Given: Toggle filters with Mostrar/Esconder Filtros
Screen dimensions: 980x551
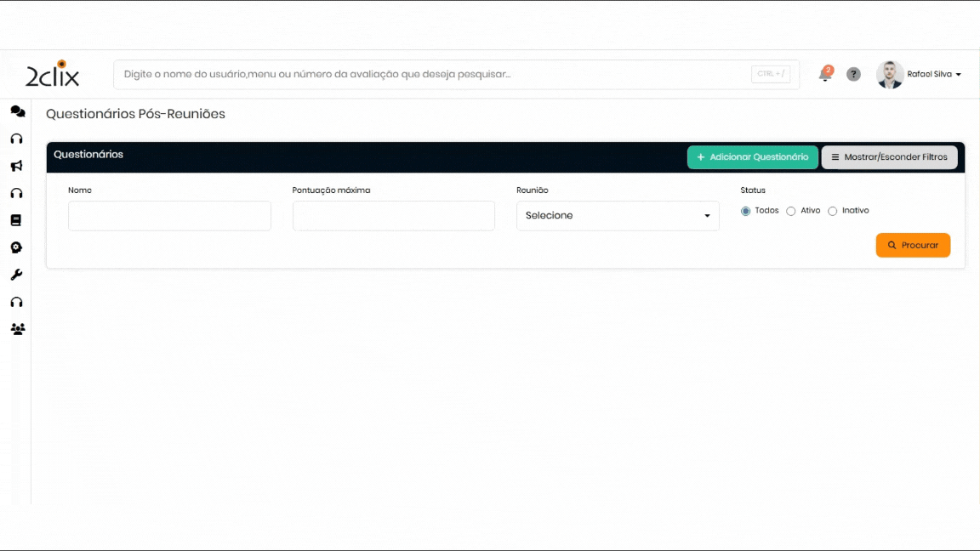Looking at the screenshot, I should 889,157.
